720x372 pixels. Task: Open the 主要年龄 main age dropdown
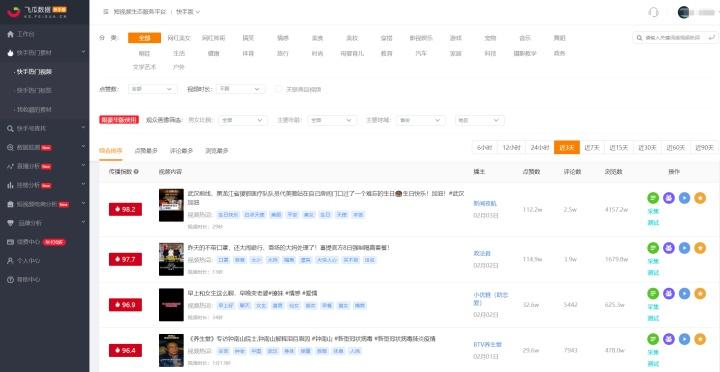point(332,120)
